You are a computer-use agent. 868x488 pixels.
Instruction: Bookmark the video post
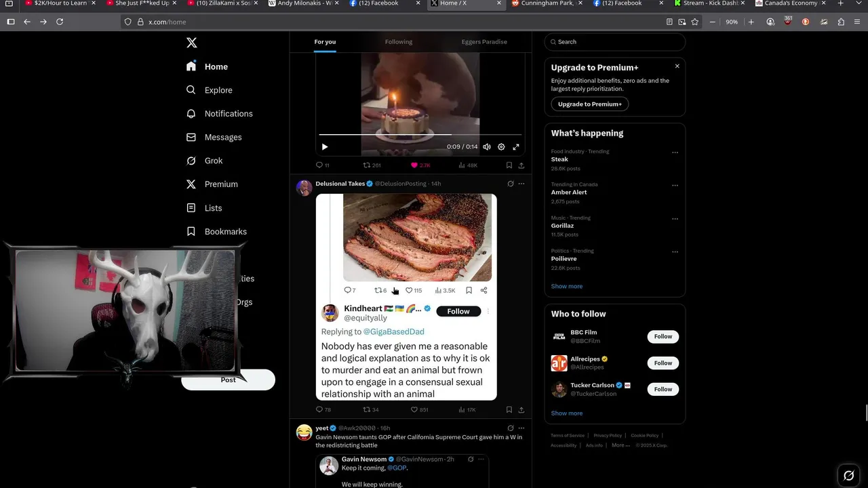[509, 165]
